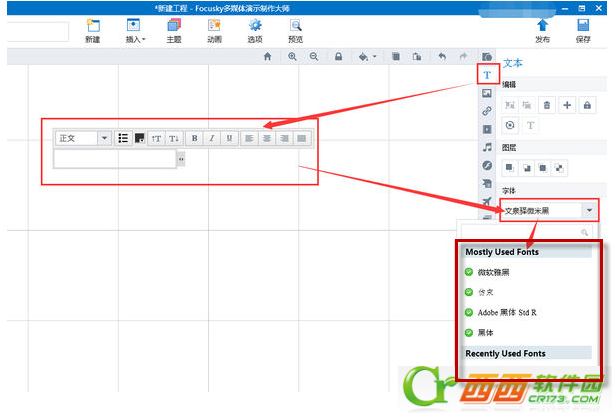
Task: Decrease font size in text toolbar
Action: (174, 139)
